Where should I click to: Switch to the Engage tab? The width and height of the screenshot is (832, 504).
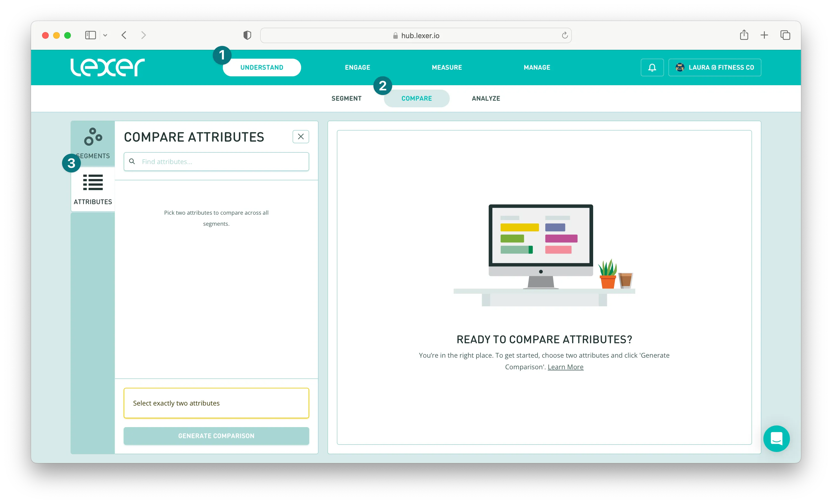point(357,67)
